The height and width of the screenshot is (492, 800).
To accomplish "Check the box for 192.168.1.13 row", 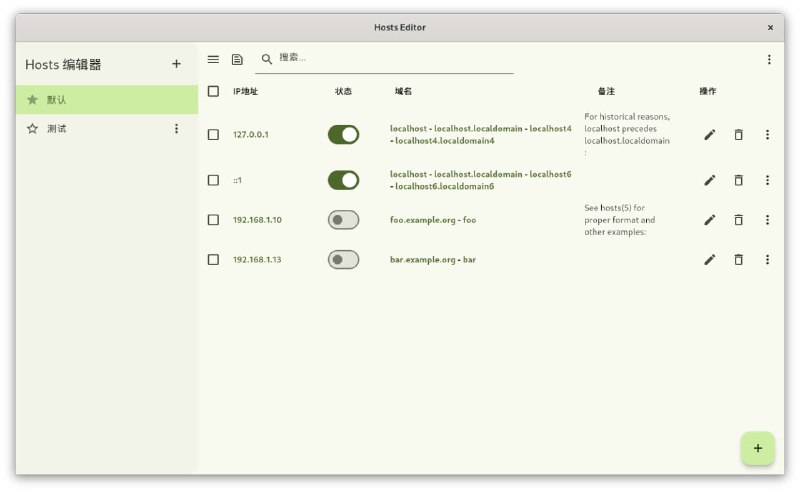I will 213,260.
